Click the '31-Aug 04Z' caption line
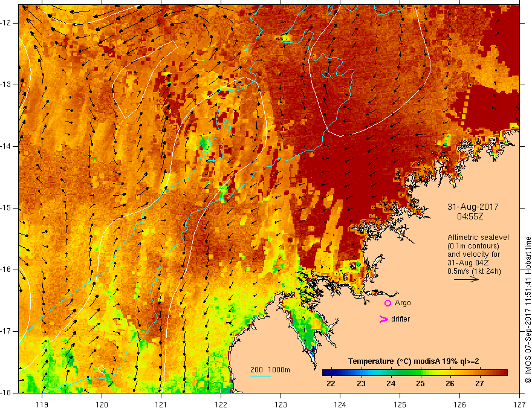532x411 pixels. tap(469, 263)
